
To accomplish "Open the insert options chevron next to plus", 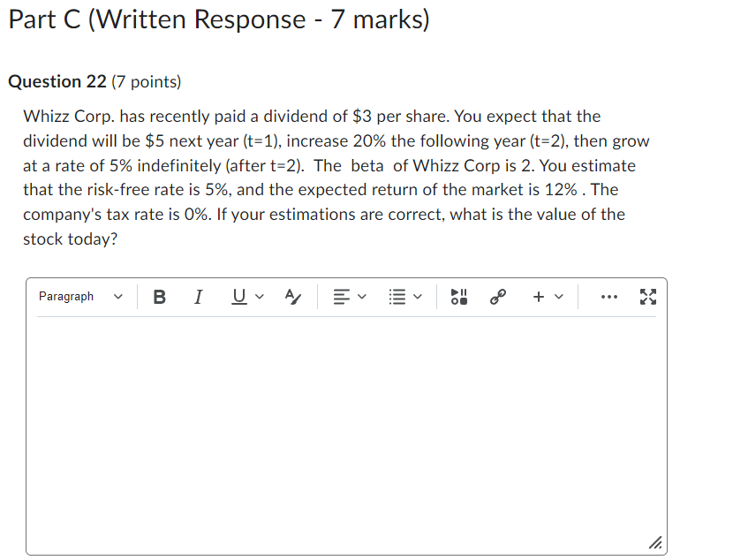I will tap(558, 297).
